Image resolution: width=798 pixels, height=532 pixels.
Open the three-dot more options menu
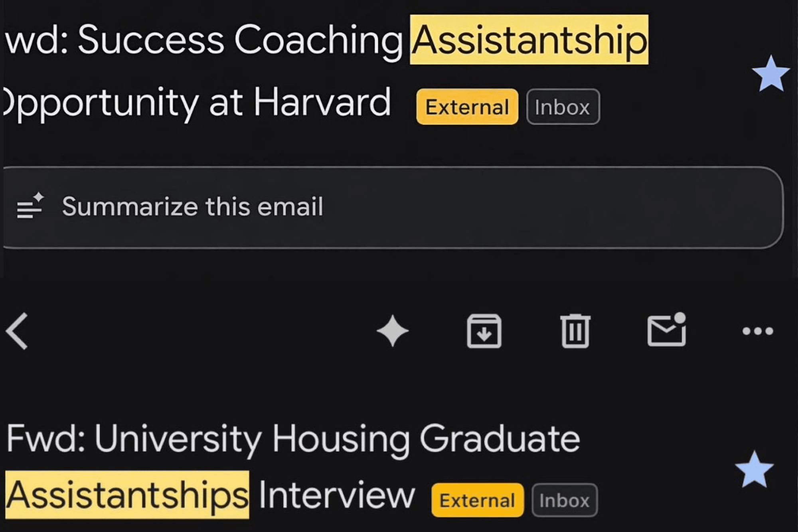[758, 331]
